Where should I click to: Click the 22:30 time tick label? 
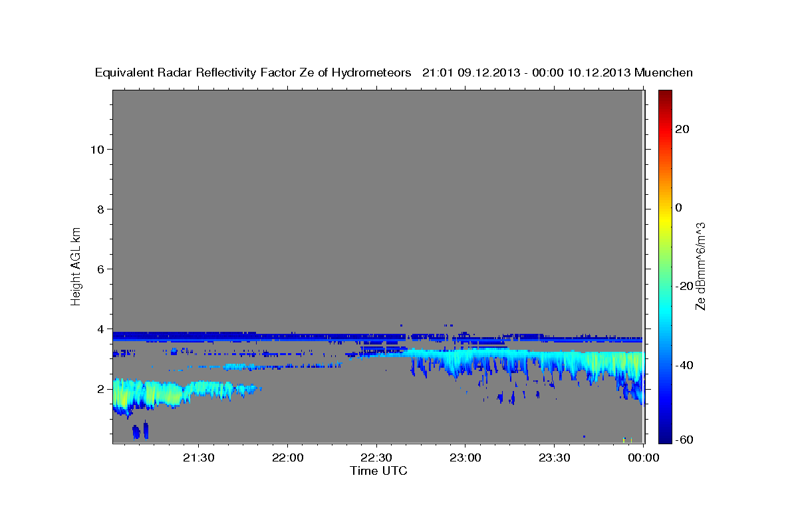point(376,458)
